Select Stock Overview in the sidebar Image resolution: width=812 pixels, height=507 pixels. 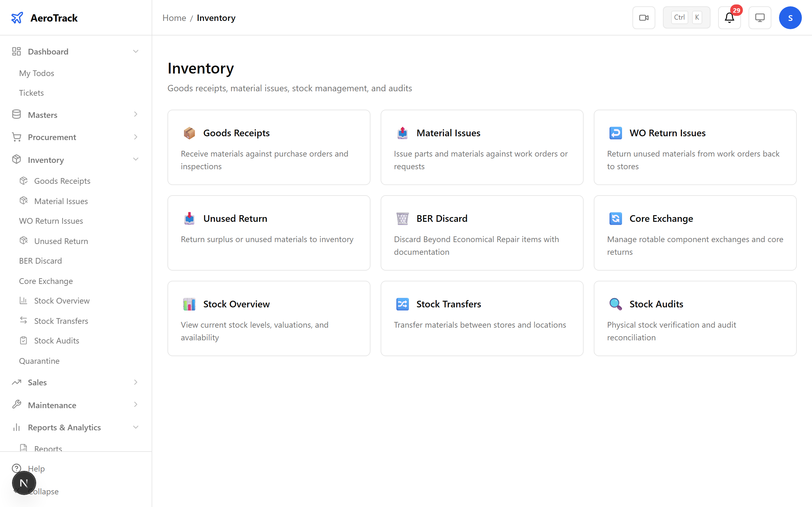pyautogui.click(x=62, y=301)
